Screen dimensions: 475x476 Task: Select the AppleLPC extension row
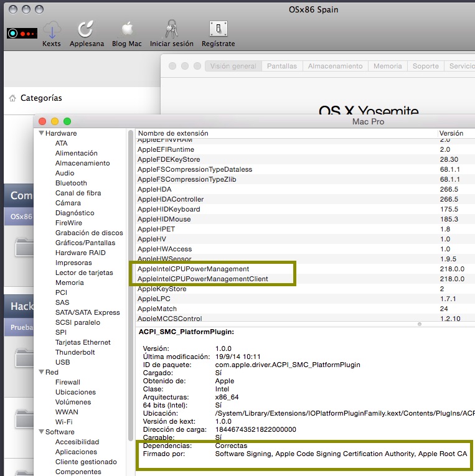[x=305, y=299]
